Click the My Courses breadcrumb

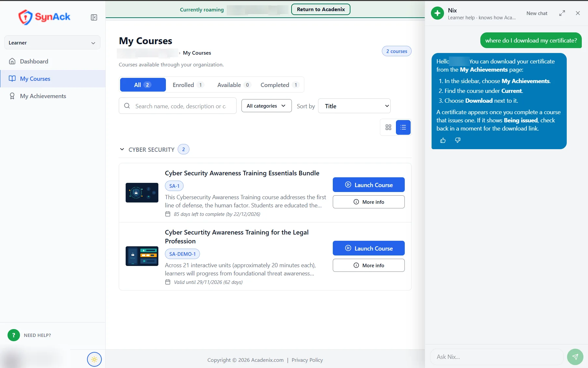click(197, 53)
